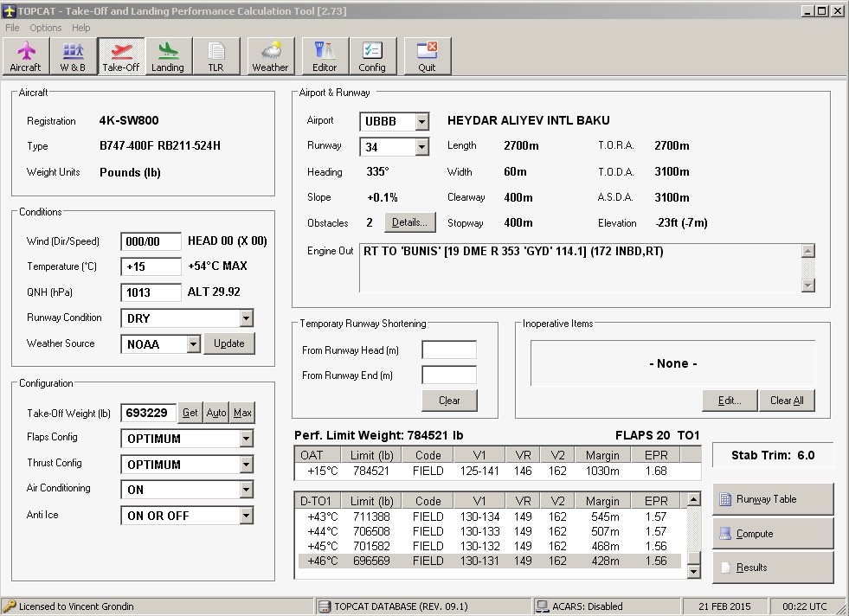Expand the Runway Condition DRY dropdown
The image size is (849, 616).
[x=247, y=318]
